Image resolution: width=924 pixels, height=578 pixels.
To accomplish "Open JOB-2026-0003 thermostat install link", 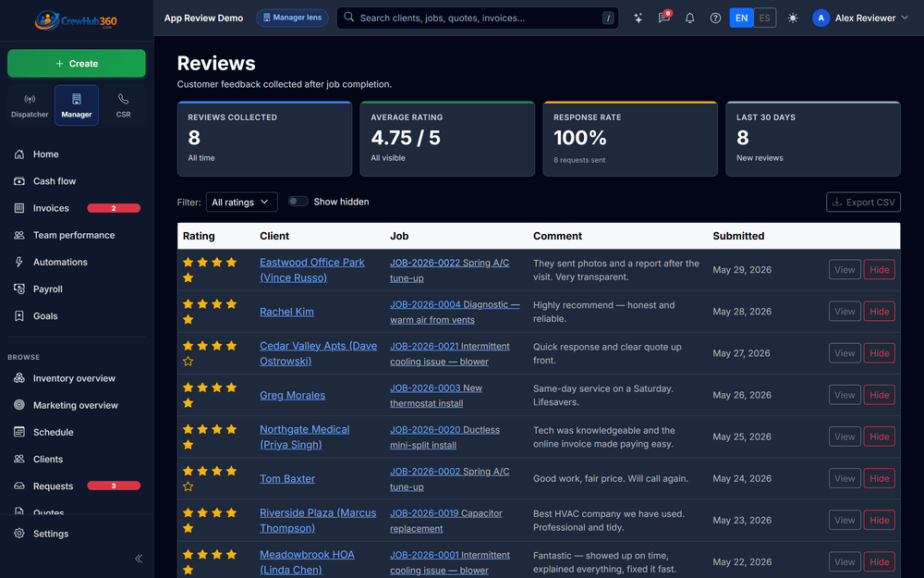I will pos(436,396).
